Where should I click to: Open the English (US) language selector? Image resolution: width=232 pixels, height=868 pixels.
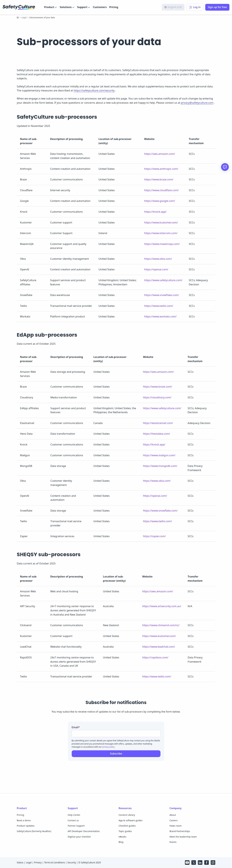(x=173, y=7)
